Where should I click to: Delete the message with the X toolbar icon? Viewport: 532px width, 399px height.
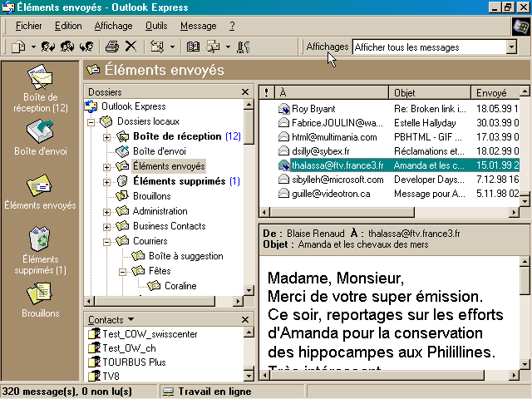click(131, 47)
